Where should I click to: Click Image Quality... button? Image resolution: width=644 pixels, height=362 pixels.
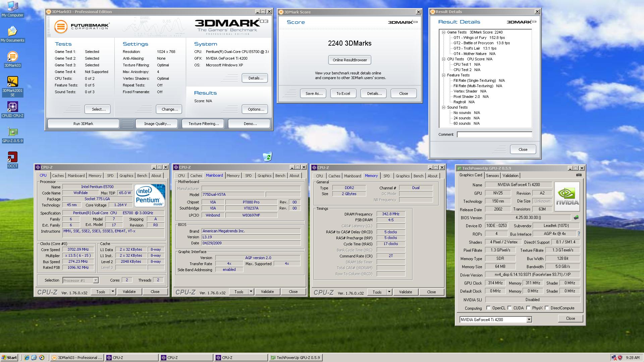157,124
